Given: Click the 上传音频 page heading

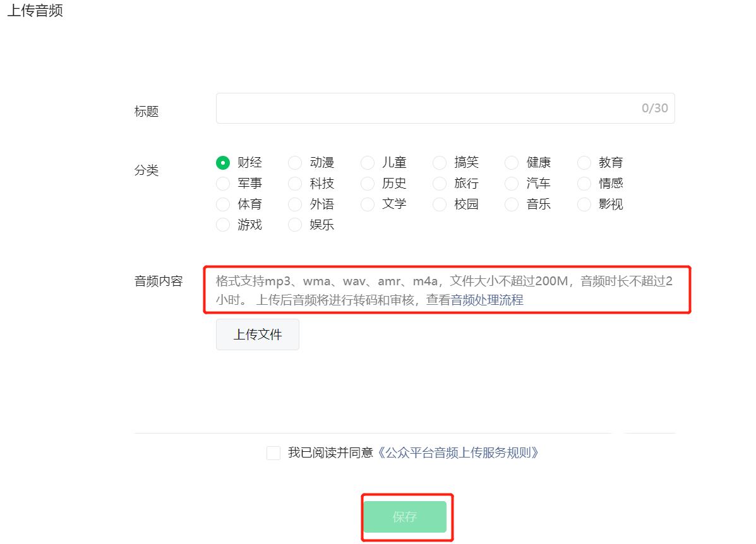Looking at the screenshot, I should (x=35, y=10).
